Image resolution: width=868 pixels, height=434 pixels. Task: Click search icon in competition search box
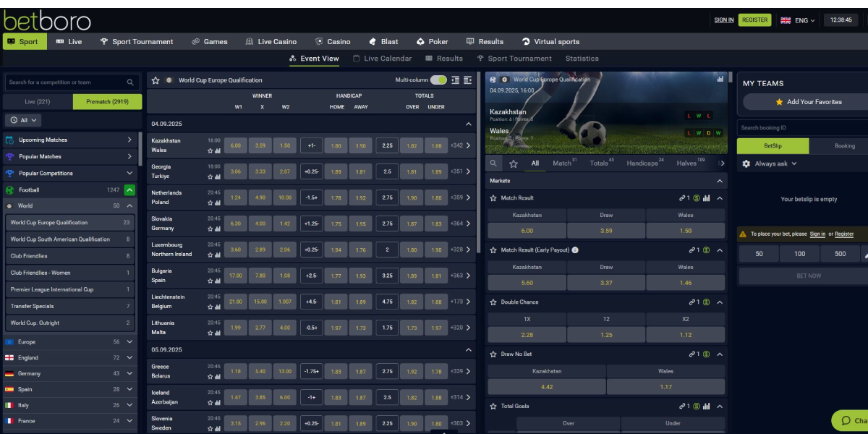pos(130,82)
